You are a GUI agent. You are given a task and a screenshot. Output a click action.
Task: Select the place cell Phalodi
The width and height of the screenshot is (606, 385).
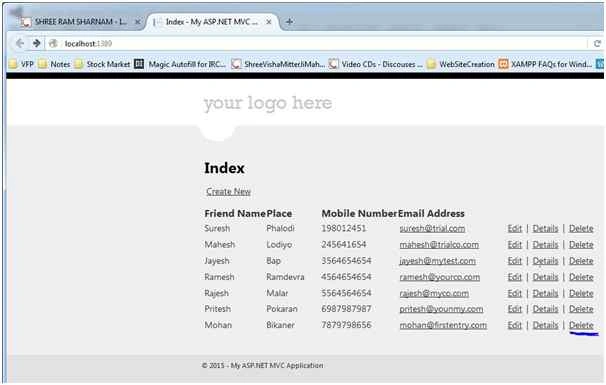point(280,228)
